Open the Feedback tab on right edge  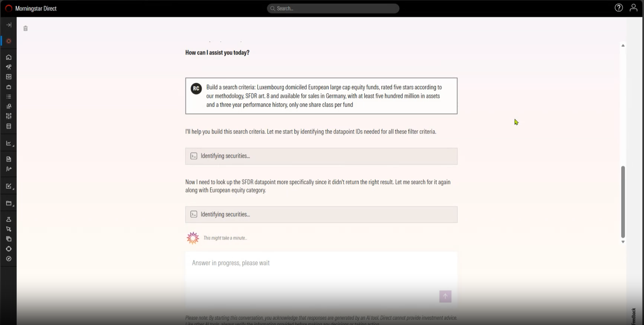click(634, 316)
